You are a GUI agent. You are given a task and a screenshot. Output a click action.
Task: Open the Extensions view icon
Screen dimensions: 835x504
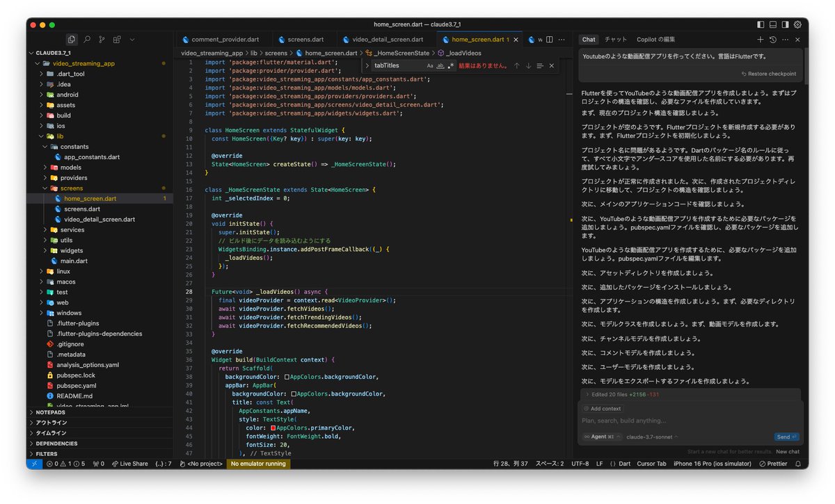pos(117,40)
